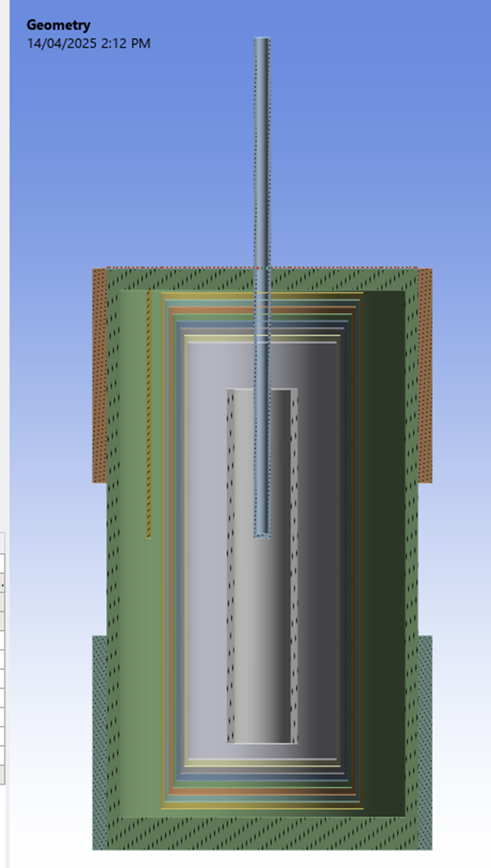Click the "14/04/2025 2:12 PM" timestamp
Screen dimensions: 491x868
click(89, 43)
